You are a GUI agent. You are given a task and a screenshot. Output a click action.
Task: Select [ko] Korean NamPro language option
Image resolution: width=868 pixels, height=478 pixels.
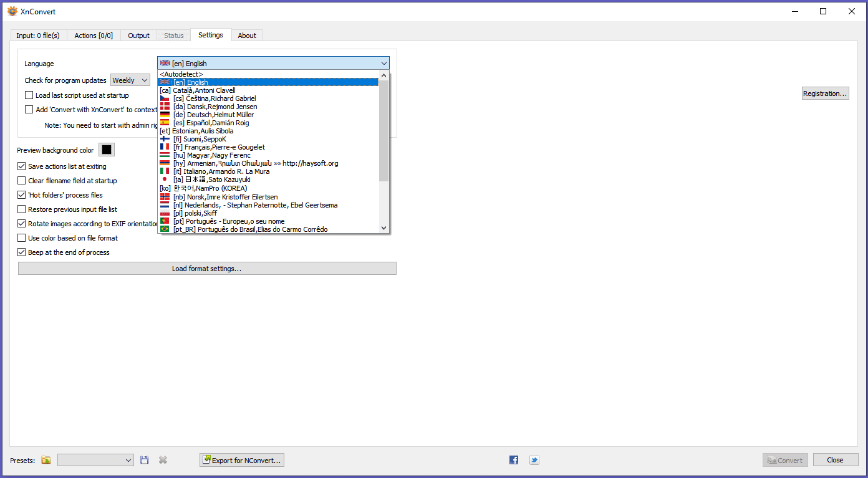tap(268, 188)
